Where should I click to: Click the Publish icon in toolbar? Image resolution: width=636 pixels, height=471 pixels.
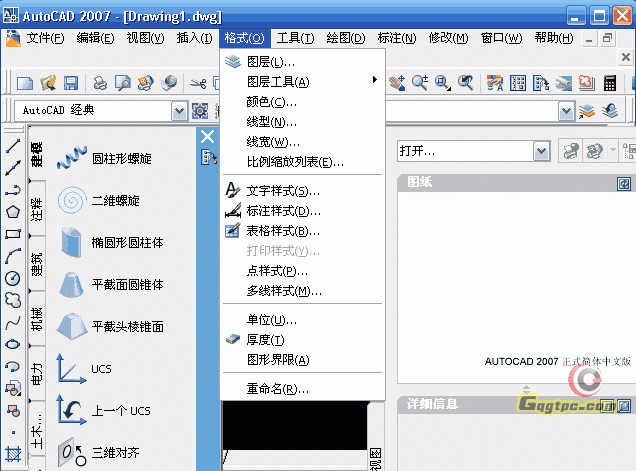146,83
